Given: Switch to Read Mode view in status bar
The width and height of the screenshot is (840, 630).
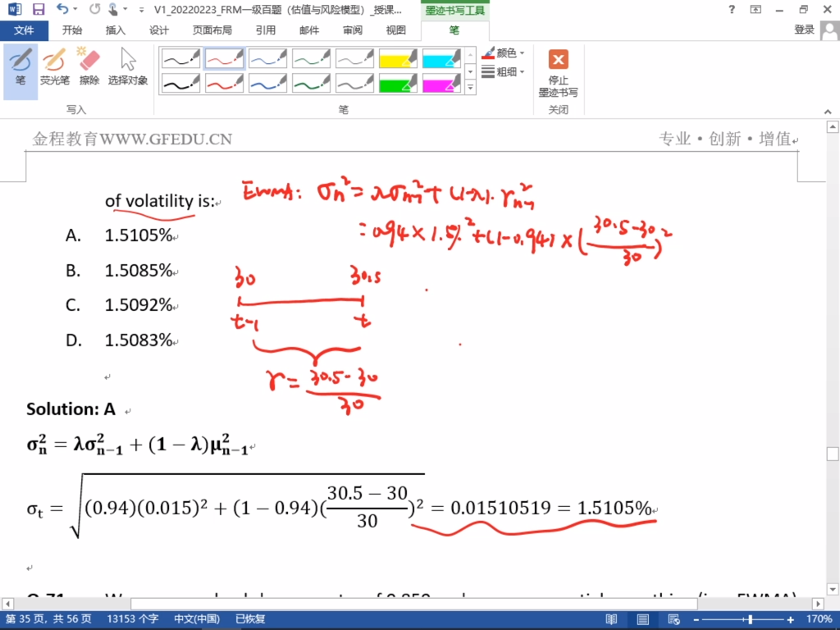Looking at the screenshot, I should (x=611, y=619).
